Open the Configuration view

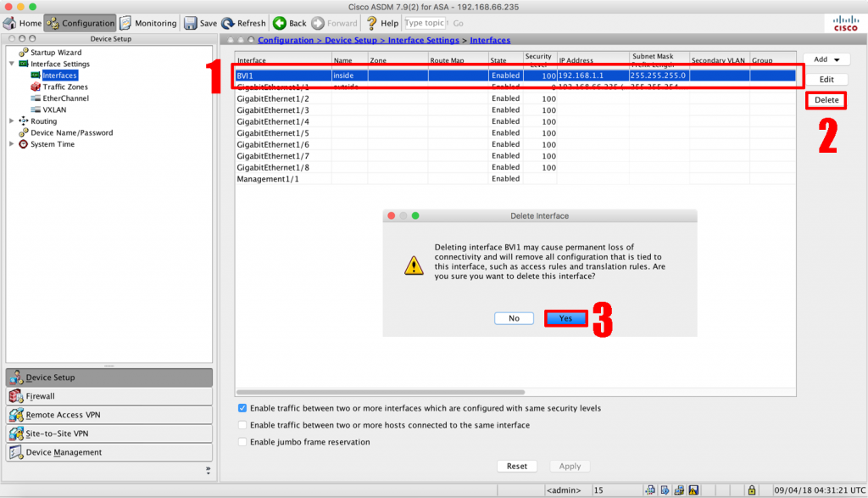click(x=80, y=23)
